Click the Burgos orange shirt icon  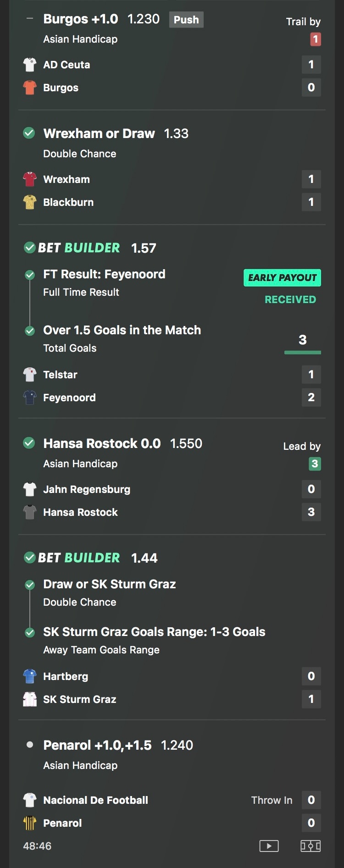[x=30, y=88]
